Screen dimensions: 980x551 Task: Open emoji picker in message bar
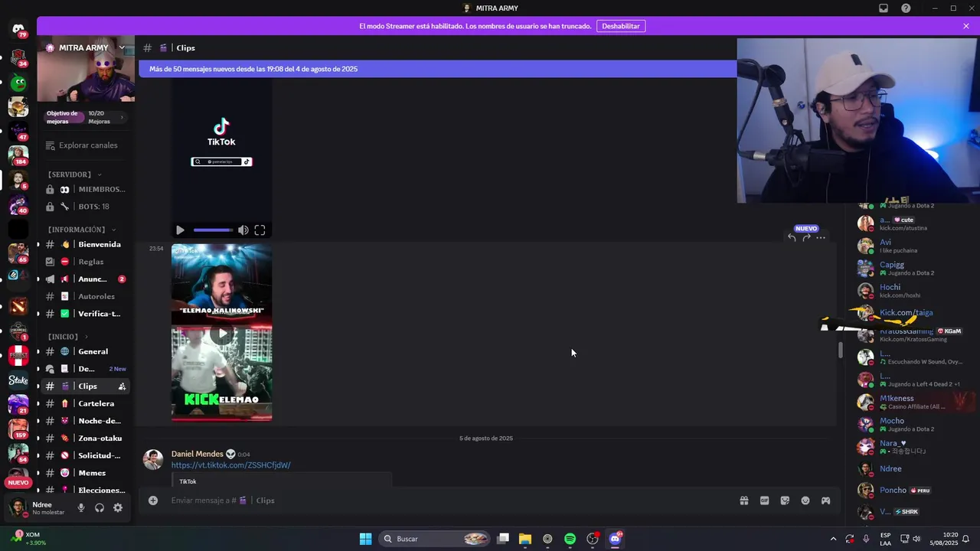pos(805,500)
